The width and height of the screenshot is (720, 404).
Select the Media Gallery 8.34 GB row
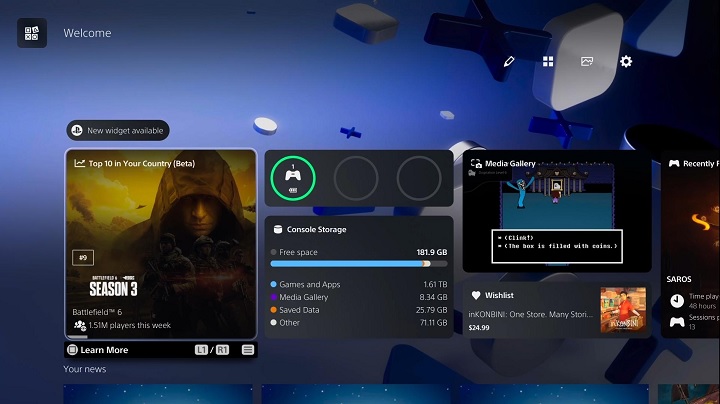359,297
